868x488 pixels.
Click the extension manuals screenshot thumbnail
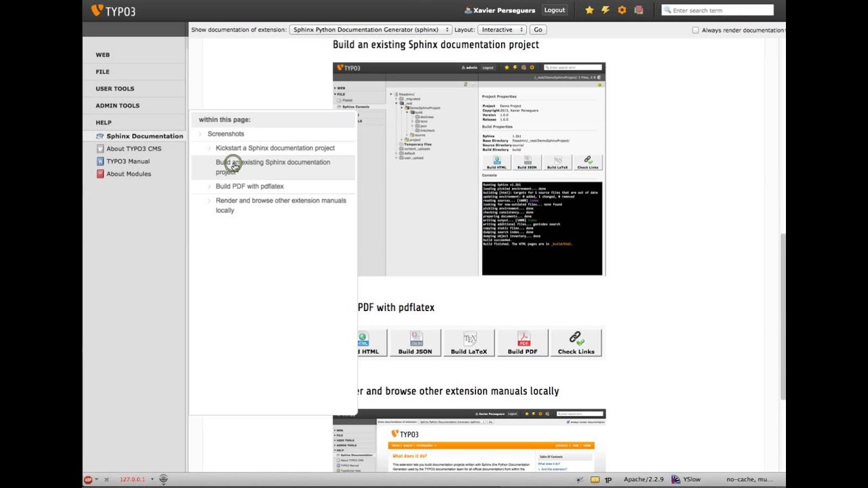469,441
